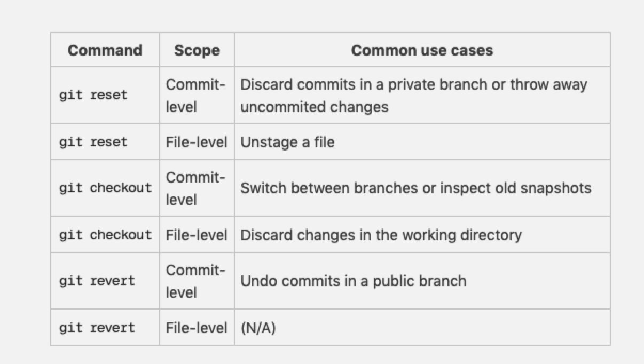This screenshot has width=644, height=364.
Task: Click git reset beside "Unstage a file"
Action: pyautogui.click(x=93, y=142)
